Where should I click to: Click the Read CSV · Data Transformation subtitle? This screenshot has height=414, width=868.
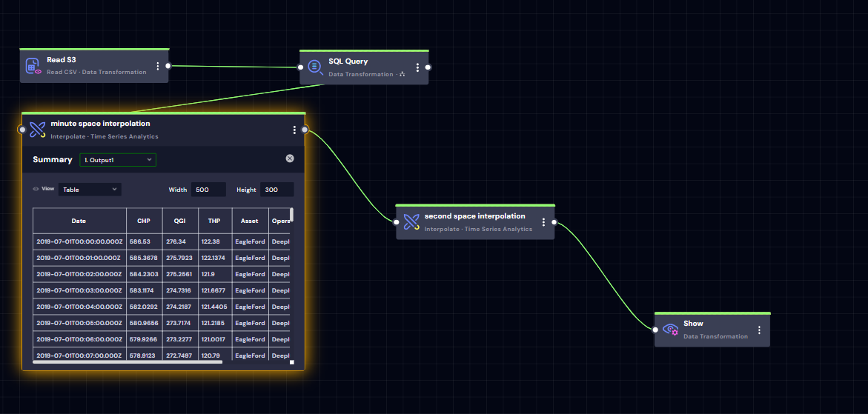pos(96,72)
